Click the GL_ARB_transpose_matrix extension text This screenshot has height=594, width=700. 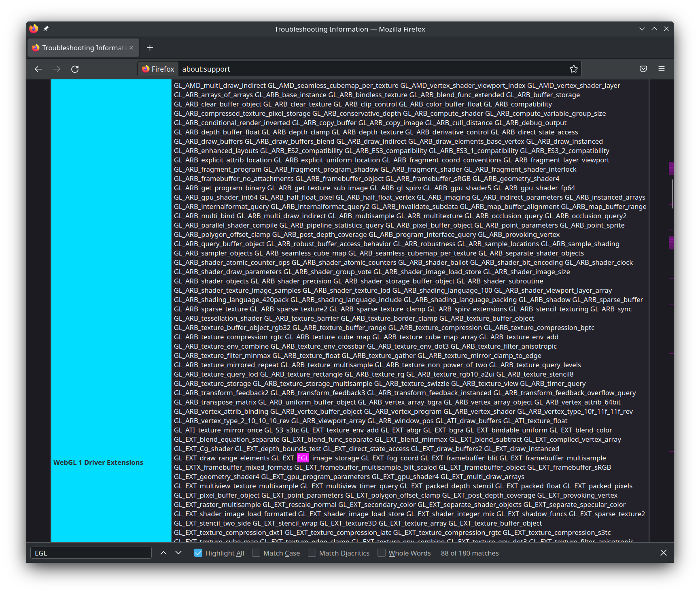tap(215, 402)
